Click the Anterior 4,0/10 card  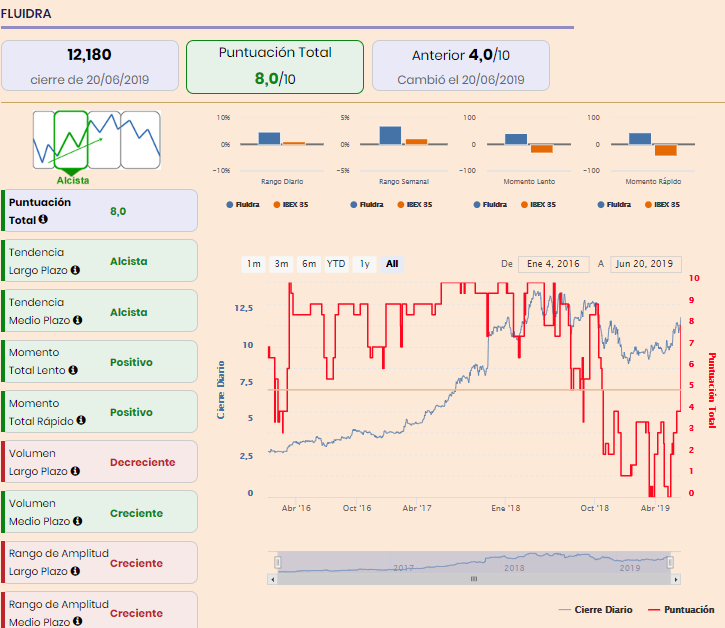click(x=461, y=66)
